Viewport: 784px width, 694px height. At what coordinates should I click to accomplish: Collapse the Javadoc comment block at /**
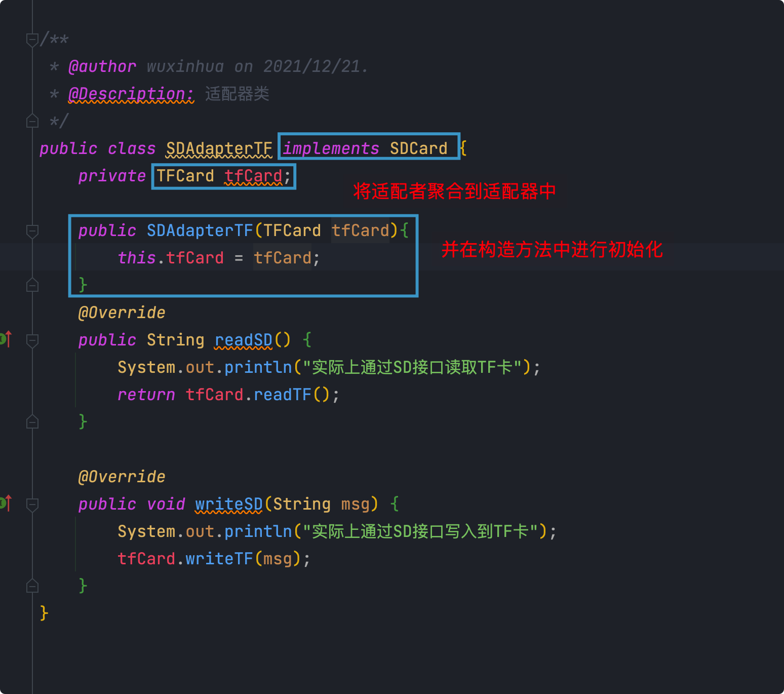[x=32, y=40]
